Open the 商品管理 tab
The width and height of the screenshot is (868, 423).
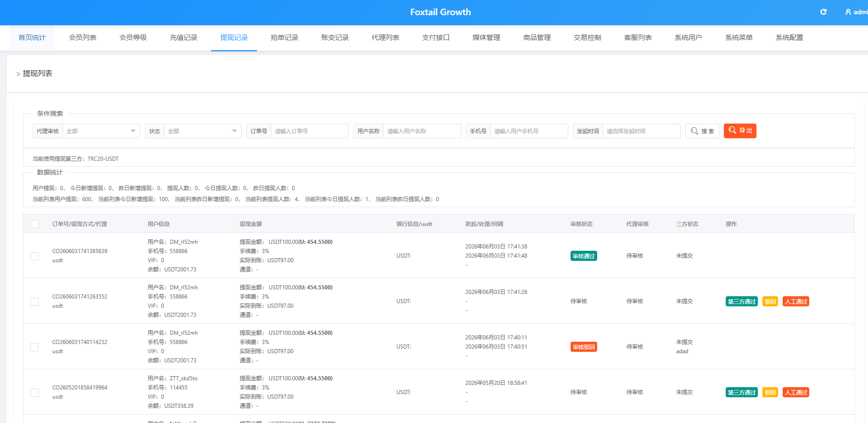(x=537, y=38)
